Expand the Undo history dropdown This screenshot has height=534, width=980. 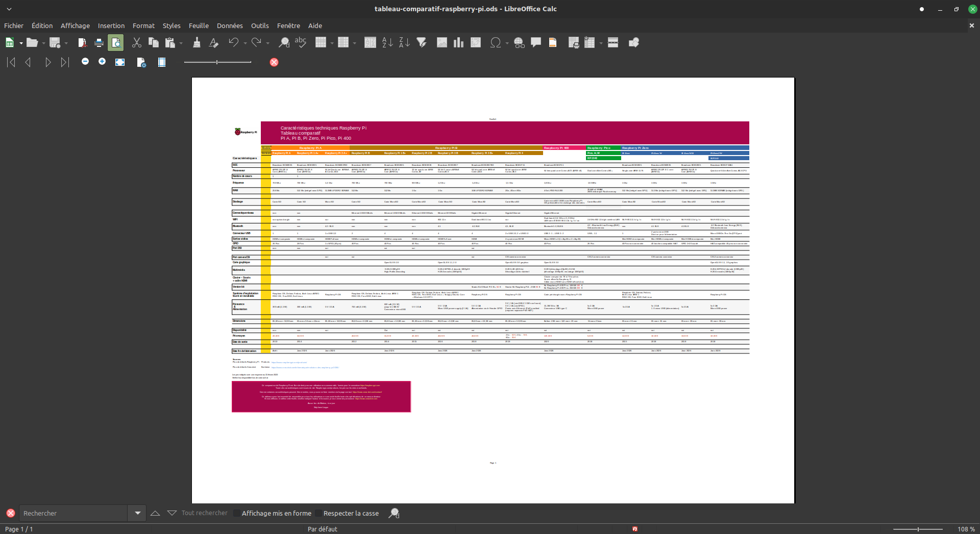point(246,43)
